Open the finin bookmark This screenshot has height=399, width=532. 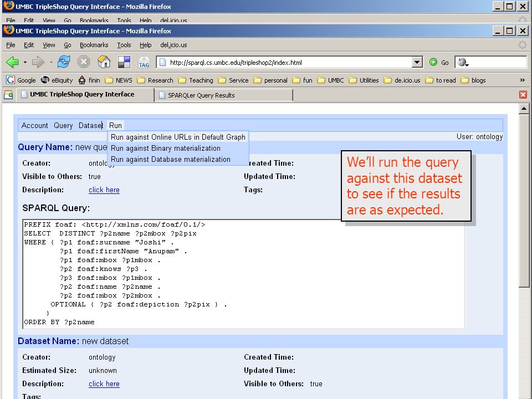(x=89, y=80)
